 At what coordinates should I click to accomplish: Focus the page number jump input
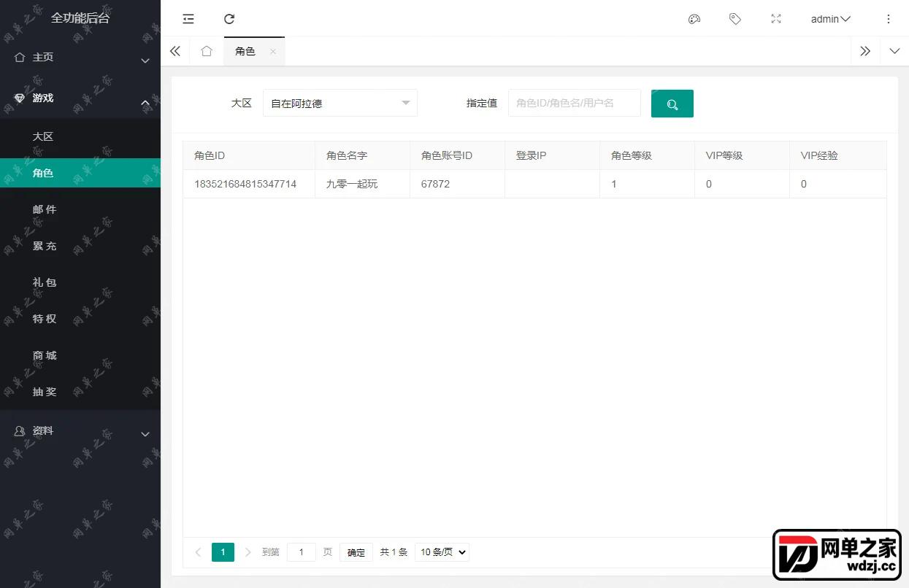(x=302, y=552)
